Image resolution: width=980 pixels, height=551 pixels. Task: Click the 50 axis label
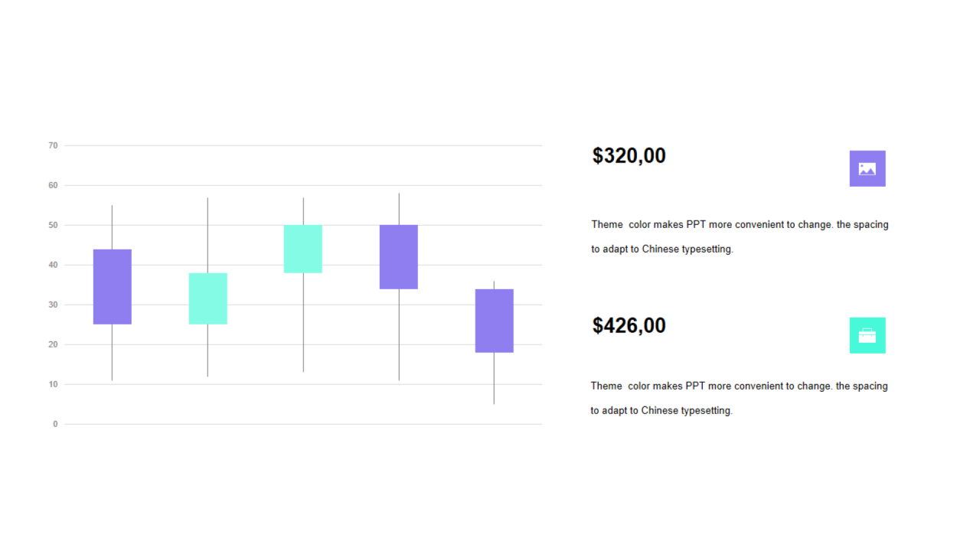53,225
